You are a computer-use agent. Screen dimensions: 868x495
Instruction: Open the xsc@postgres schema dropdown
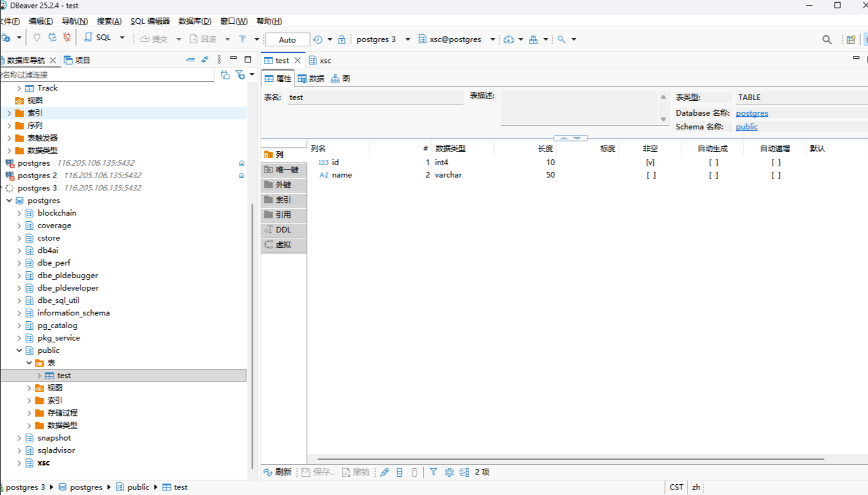(x=492, y=39)
